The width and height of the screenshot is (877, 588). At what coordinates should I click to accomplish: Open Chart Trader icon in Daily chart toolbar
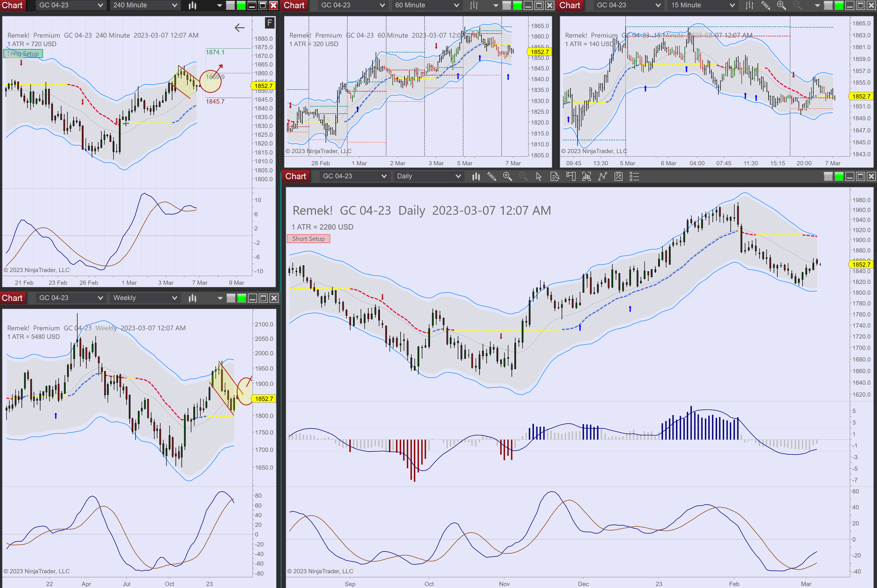571,176
